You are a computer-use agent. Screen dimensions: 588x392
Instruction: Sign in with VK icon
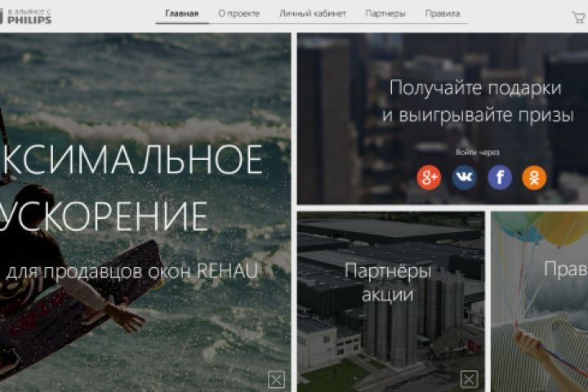[x=464, y=177]
